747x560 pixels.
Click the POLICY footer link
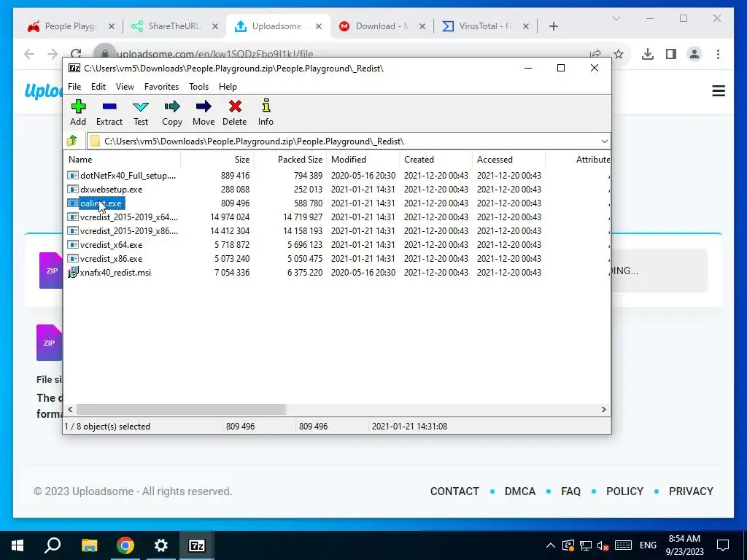pyautogui.click(x=624, y=491)
